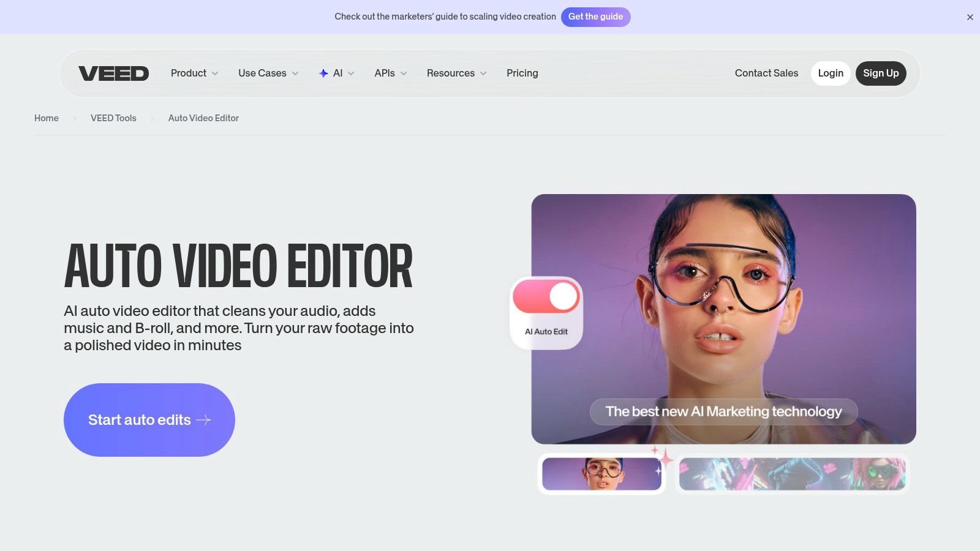Click the VEED logo
Screen dimensions: 980x551
coord(113,73)
